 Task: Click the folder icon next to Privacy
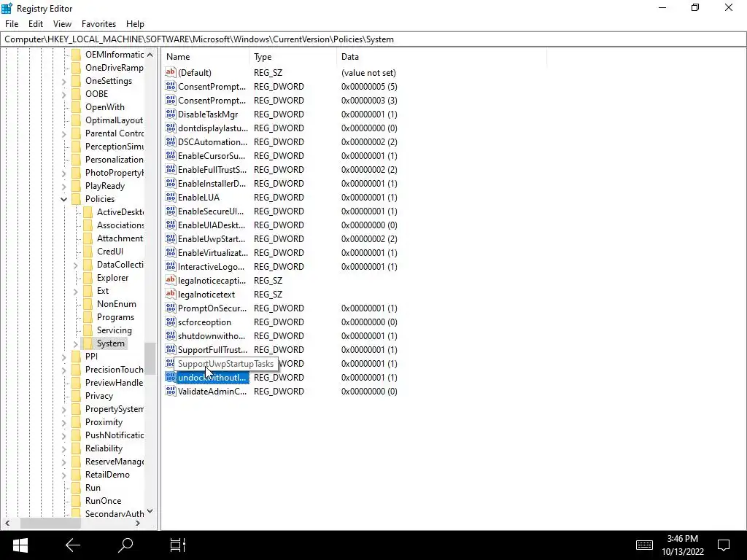pyautogui.click(x=76, y=396)
